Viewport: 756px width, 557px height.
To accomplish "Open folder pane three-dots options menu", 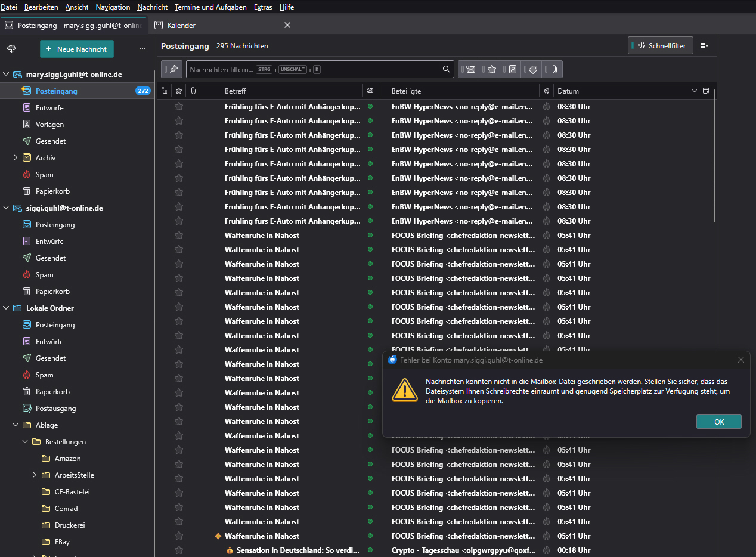I will coord(142,49).
